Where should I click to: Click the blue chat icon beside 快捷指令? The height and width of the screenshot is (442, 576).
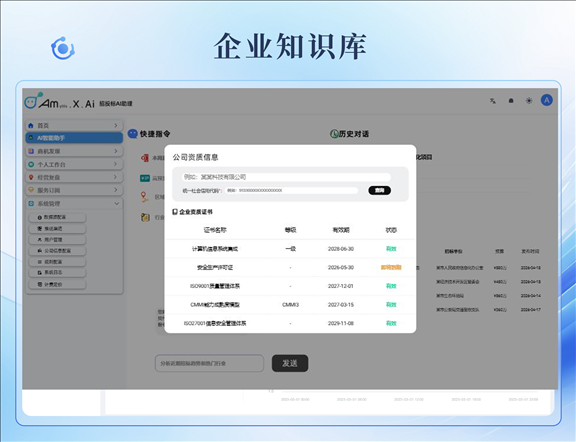tap(133, 134)
